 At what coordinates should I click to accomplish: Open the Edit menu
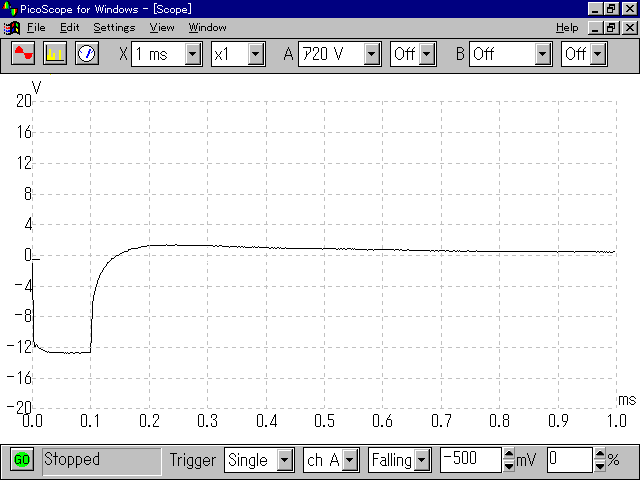[69, 27]
